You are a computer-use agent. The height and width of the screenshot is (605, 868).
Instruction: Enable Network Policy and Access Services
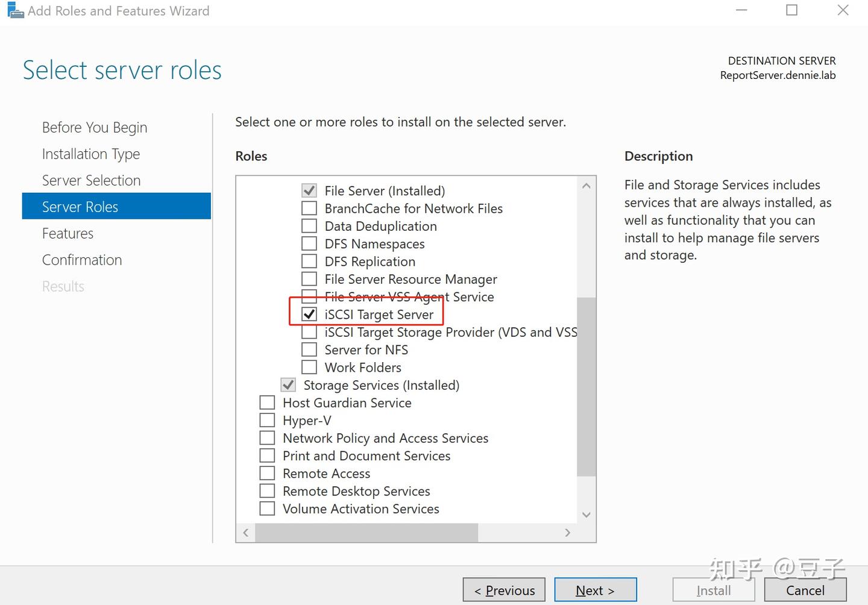coord(267,437)
